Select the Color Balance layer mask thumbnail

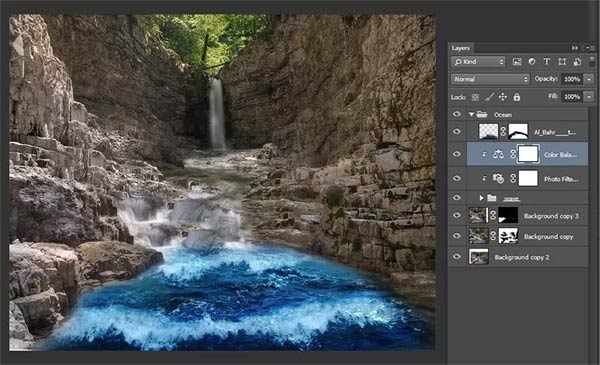(x=528, y=154)
